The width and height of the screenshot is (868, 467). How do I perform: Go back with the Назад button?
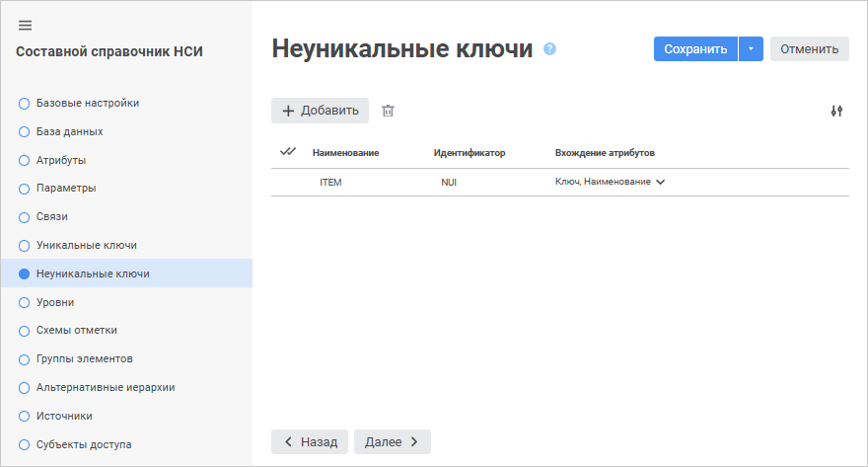click(310, 441)
